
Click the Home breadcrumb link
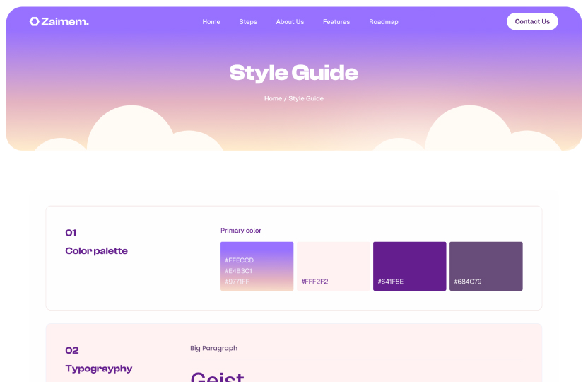pos(273,99)
